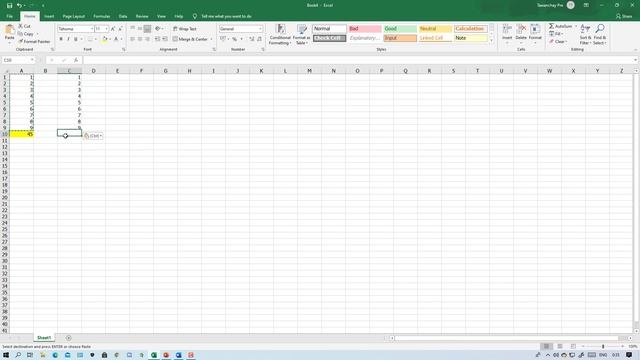The width and height of the screenshot is (640, 360).
Task: Click Decrease Decimal icon
Action: [259, 39]
